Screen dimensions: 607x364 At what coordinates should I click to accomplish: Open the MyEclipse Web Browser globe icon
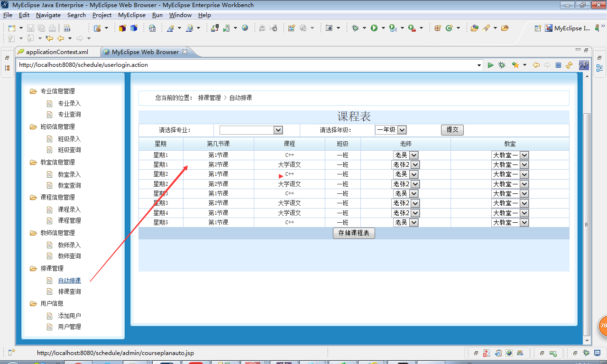tap(245, 28)
